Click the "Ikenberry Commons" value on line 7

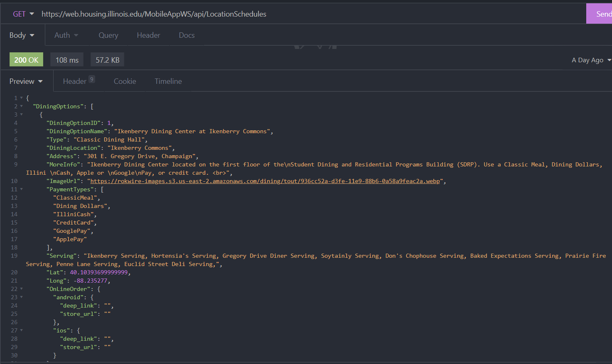[x=140, y=148]
